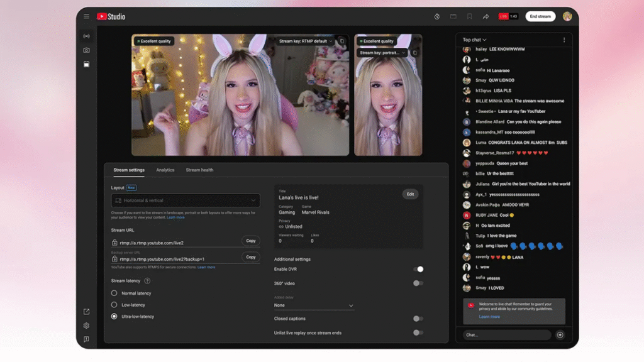Copy the horizontal stream URL
This screenshot has height=362, width=644.
(x=250, y=241)
